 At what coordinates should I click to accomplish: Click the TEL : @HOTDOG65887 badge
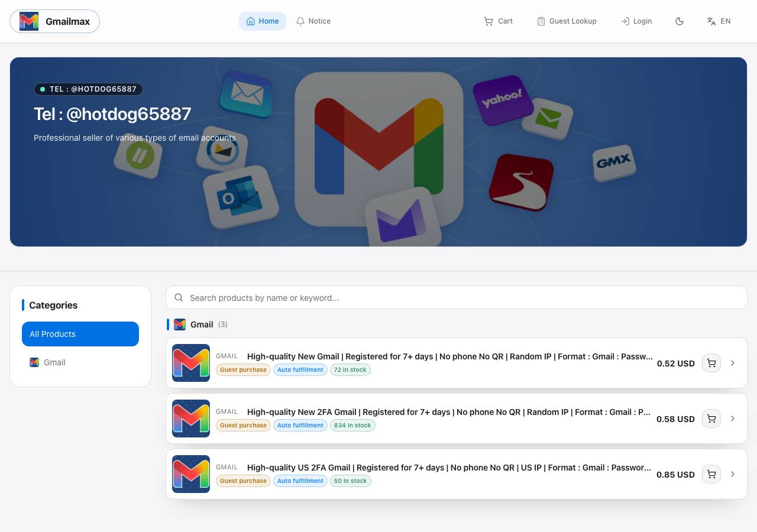coord(88,89)
